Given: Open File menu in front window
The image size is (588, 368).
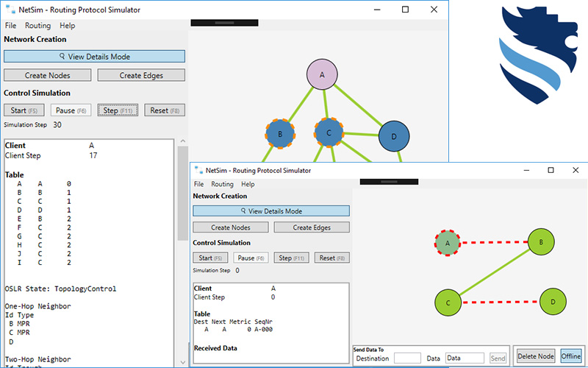Looking at the screenshot, I should 198,184.
